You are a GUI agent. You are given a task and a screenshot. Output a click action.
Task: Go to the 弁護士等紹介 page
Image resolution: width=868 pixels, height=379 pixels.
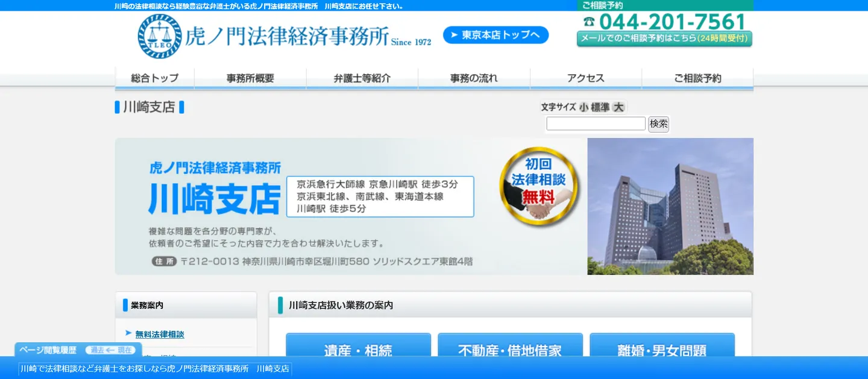[x=362, y=78]
